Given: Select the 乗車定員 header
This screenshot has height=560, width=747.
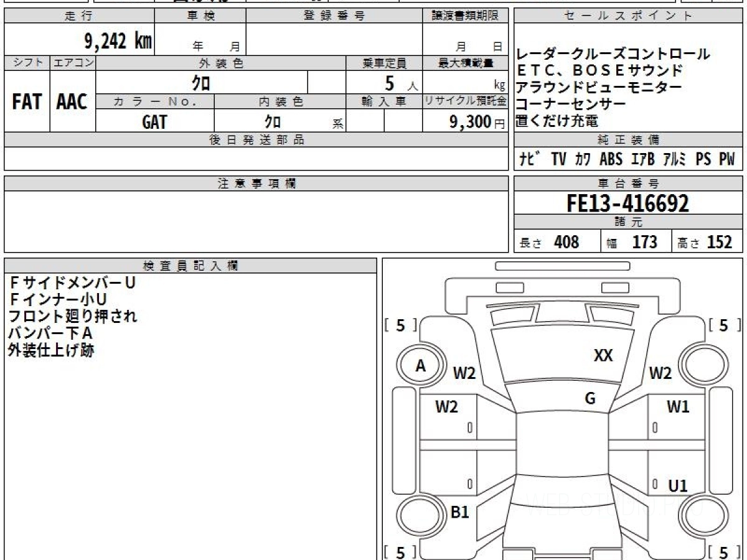Looking at the screenshot, I should coord(384,63).
